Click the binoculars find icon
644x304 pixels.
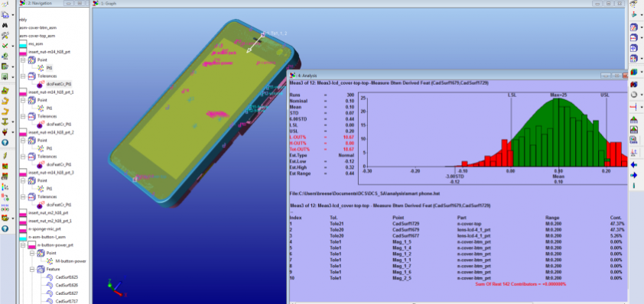click(5, 25)
